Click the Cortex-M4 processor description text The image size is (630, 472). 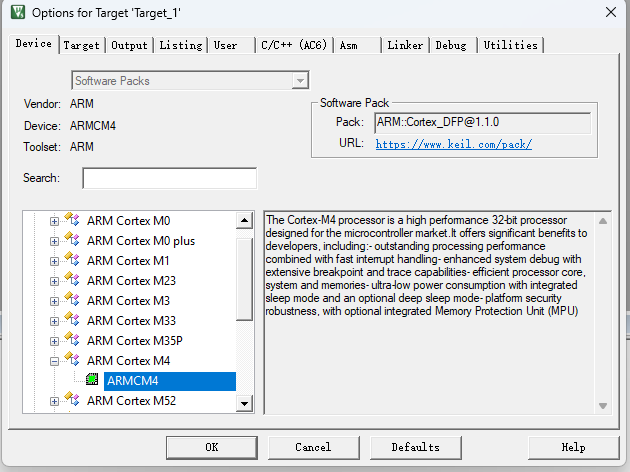426,266
